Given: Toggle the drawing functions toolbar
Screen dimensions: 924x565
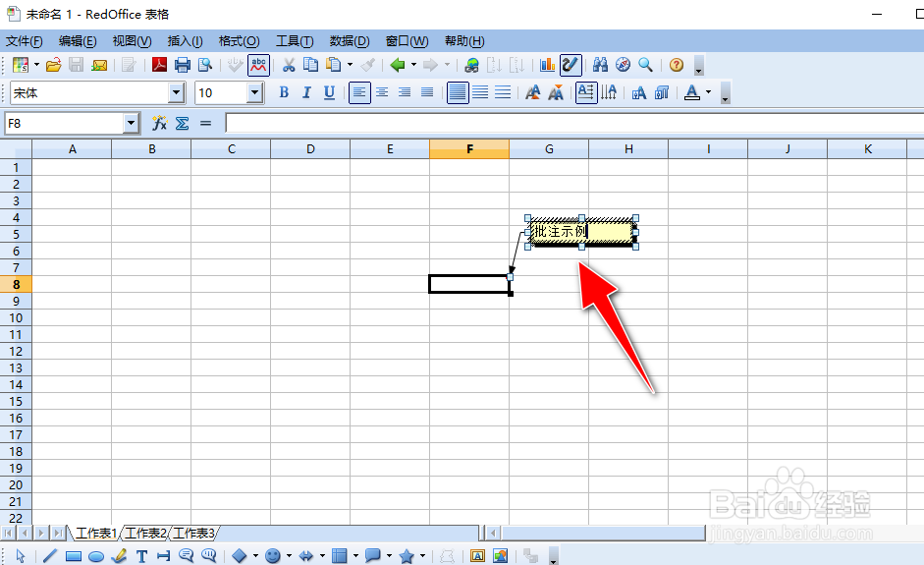Looking at the screenshot, I should [x=571, y=65].
